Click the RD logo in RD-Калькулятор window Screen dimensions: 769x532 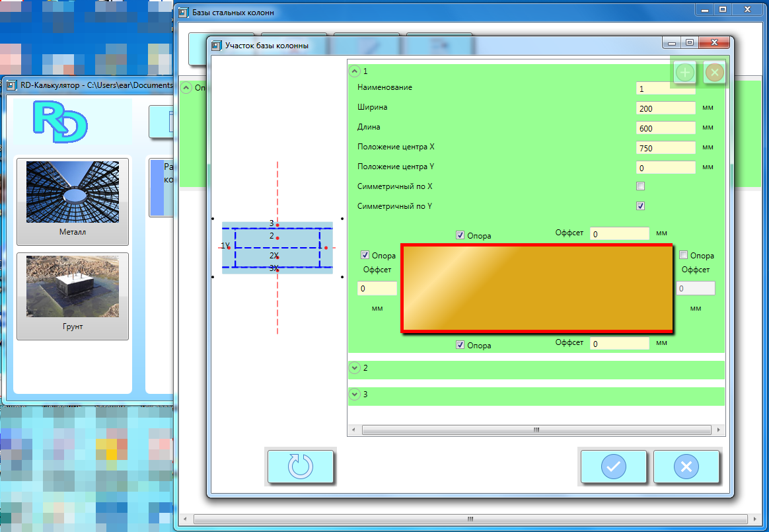coord(60,122)
